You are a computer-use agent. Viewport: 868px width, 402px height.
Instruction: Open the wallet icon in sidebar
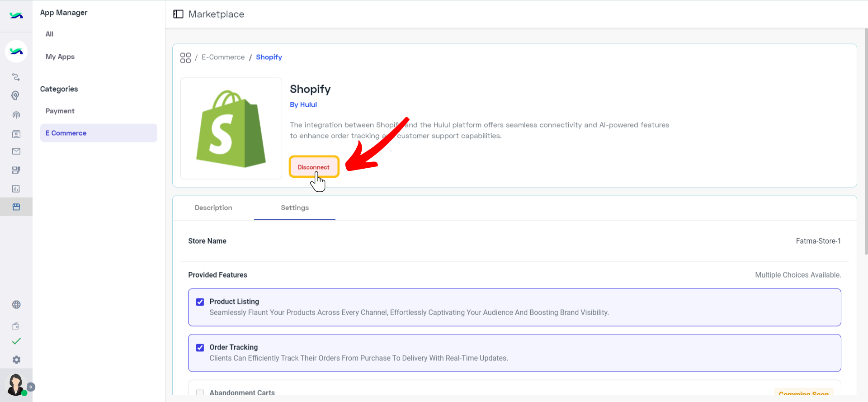(x=16, y=326)
